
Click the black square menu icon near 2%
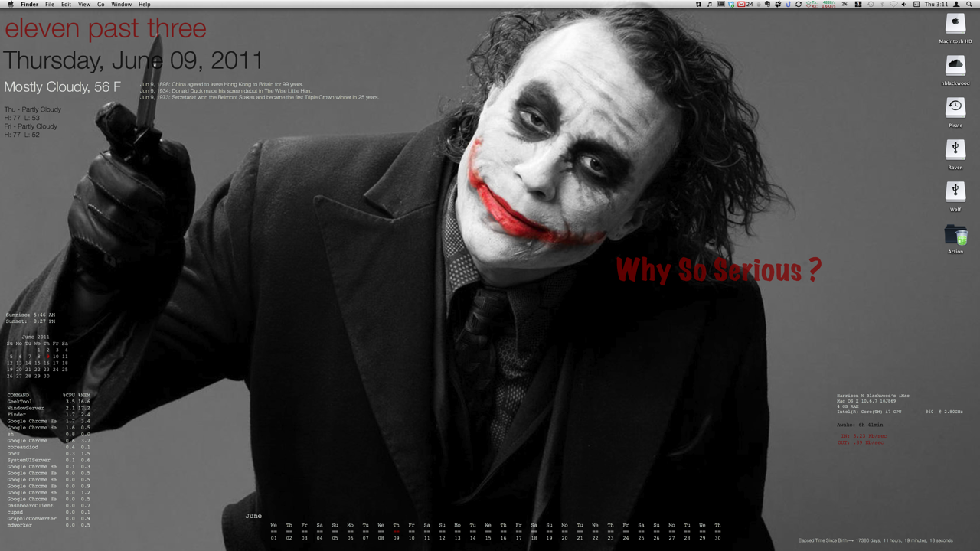[x=858, y=5]
